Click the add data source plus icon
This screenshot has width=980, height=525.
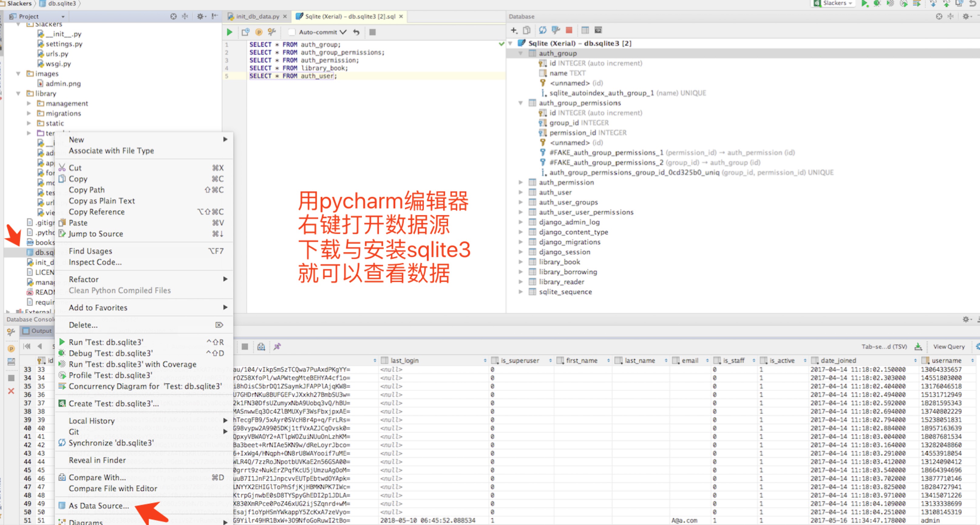point(514,30)
